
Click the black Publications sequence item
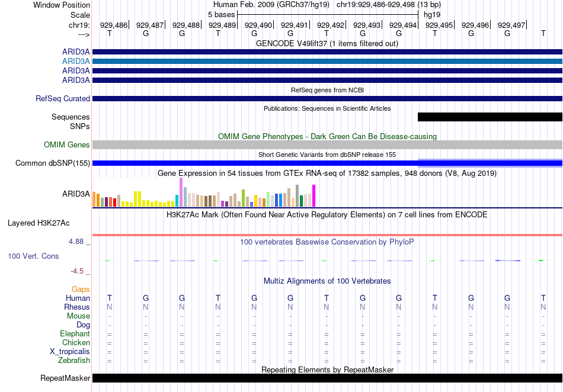[490, 117]
